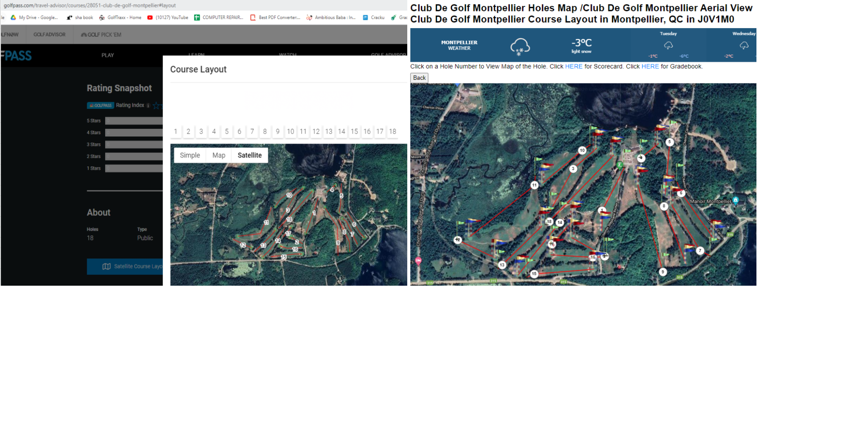The width and height of the screenshot is (868, 424).
Task: Click the "5 Stars" rating label
Action: 94,121
